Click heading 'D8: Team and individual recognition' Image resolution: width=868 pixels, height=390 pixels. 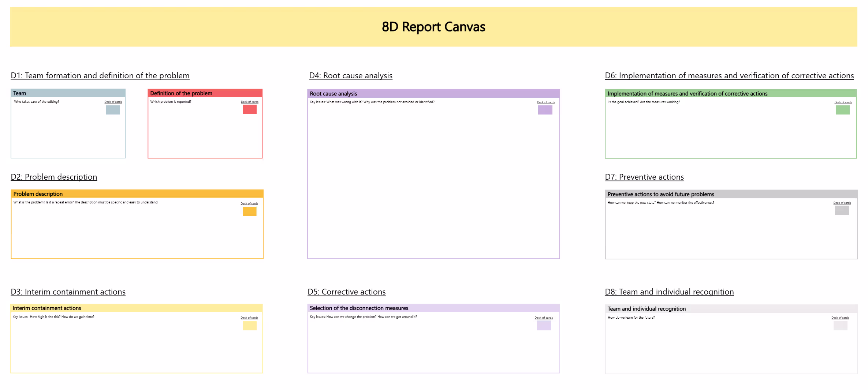tap(669, 292)
